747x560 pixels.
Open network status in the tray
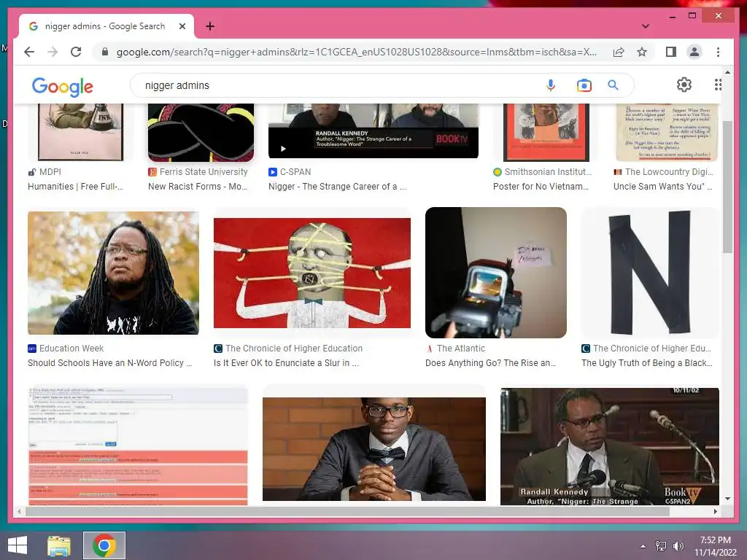coord(661,546)
